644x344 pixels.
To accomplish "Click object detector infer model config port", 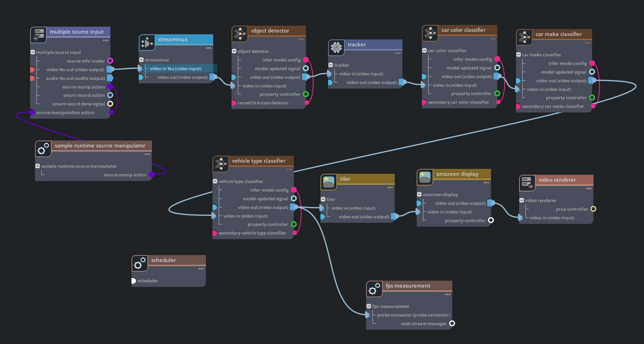I will click(x=306, y=60).
